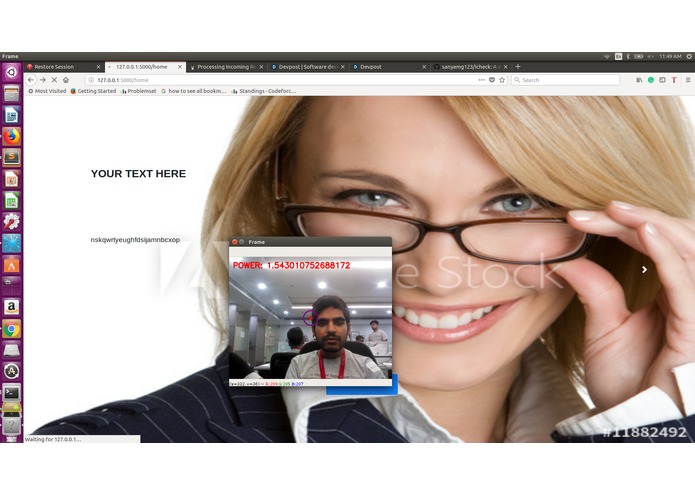Click the POWER value readout text
695x494 pixels.
pyautogui.click(x=292, y=265)
